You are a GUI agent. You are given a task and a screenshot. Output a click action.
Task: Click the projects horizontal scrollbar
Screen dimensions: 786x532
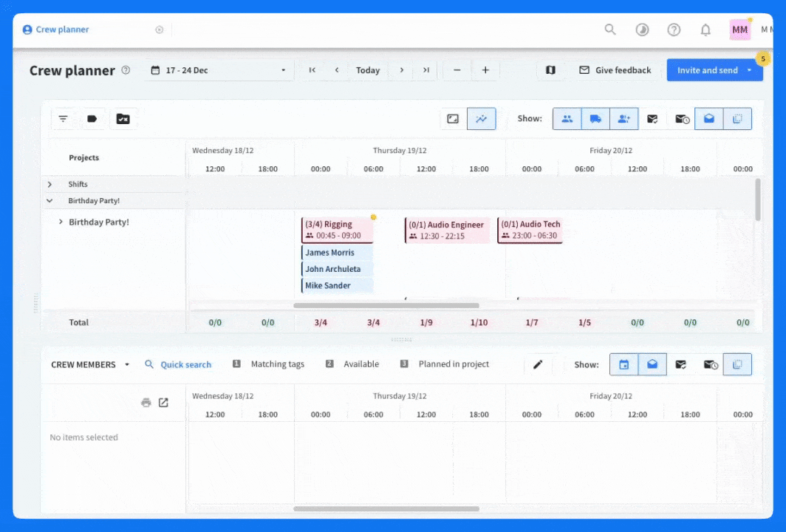click(x=386, y=305)
